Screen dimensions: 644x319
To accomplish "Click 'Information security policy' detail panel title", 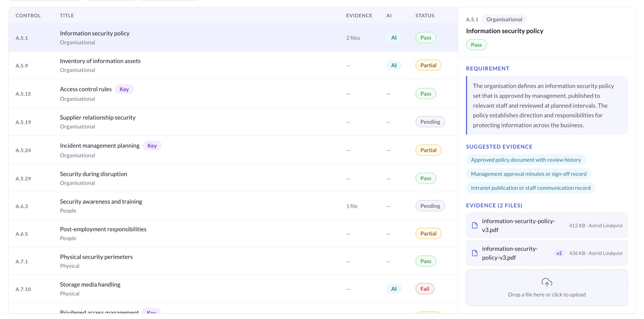I will [x=504, y=31].
